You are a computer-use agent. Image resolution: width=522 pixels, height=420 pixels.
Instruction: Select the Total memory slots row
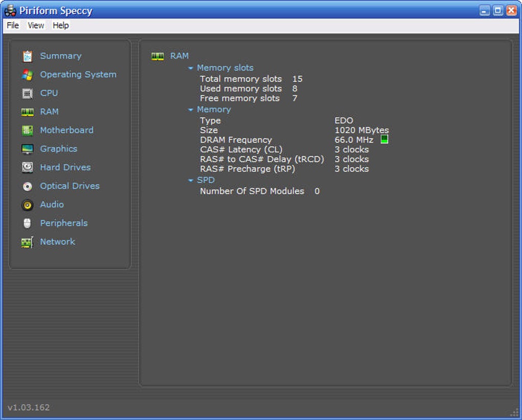(251, 79)
